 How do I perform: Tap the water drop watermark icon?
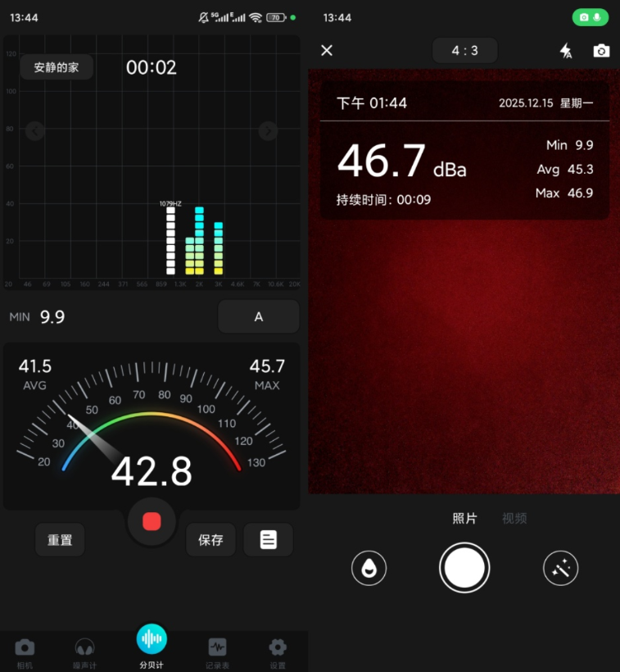tap(369, 567)
